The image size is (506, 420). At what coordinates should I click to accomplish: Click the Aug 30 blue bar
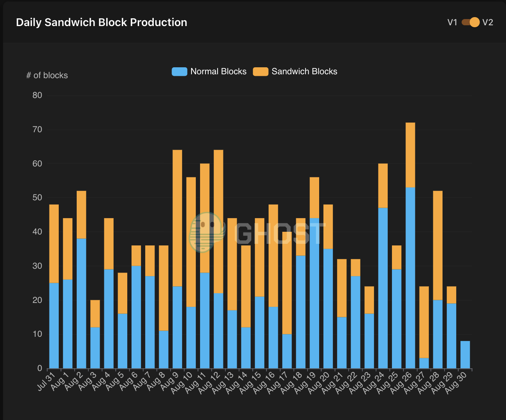point(465,355)
